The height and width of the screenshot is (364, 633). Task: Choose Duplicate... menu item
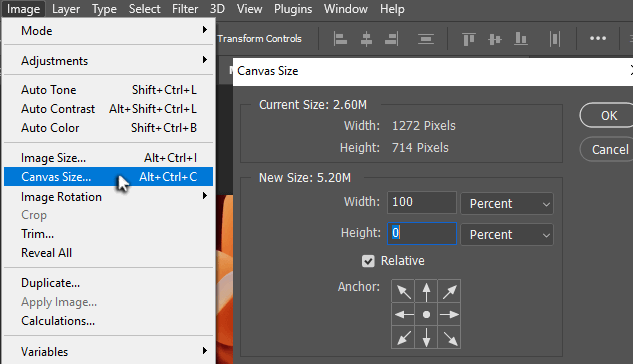click(109, 283)
